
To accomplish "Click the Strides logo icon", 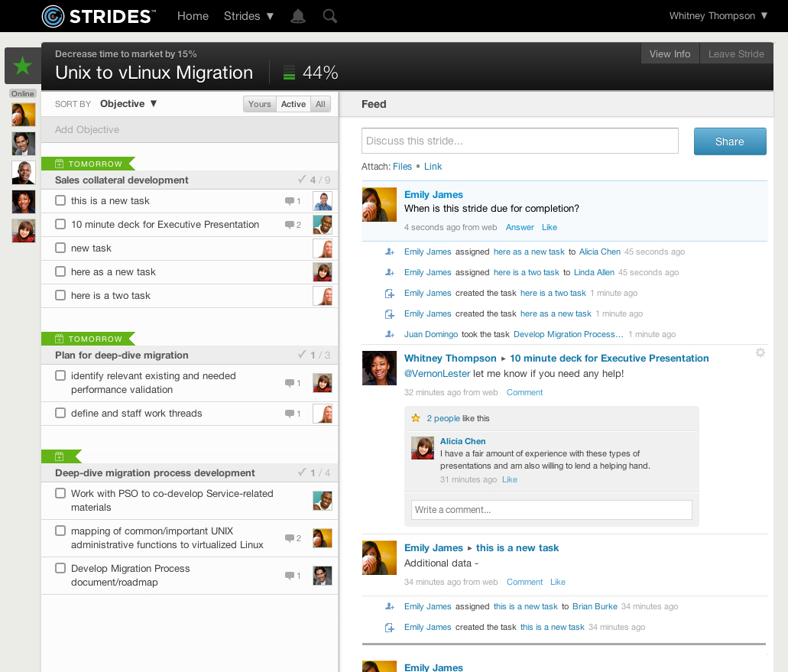I will click(x=53, y=16).
